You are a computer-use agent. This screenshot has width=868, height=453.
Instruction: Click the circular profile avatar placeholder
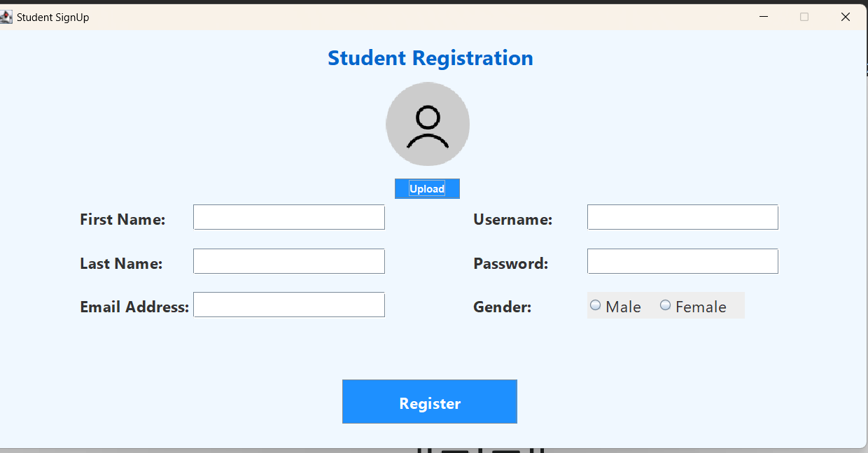428,124
